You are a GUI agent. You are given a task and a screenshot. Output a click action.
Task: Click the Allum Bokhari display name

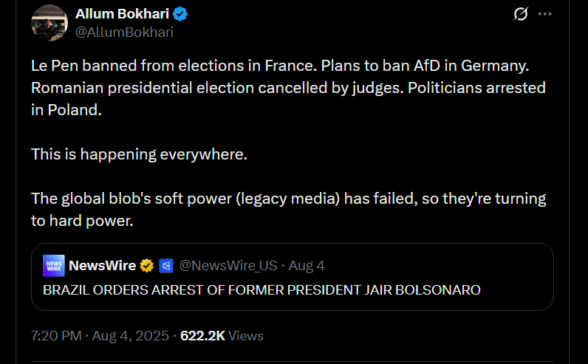click(x=122, y=14)
